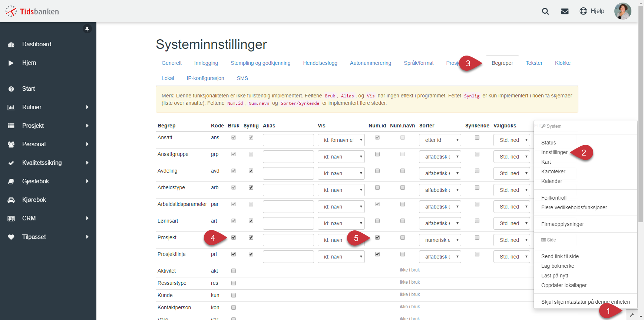Viewport: 644px width, 320px height.
Task: Open Valgboks dropdown for Avdeling row
Action: click(512, 173)
